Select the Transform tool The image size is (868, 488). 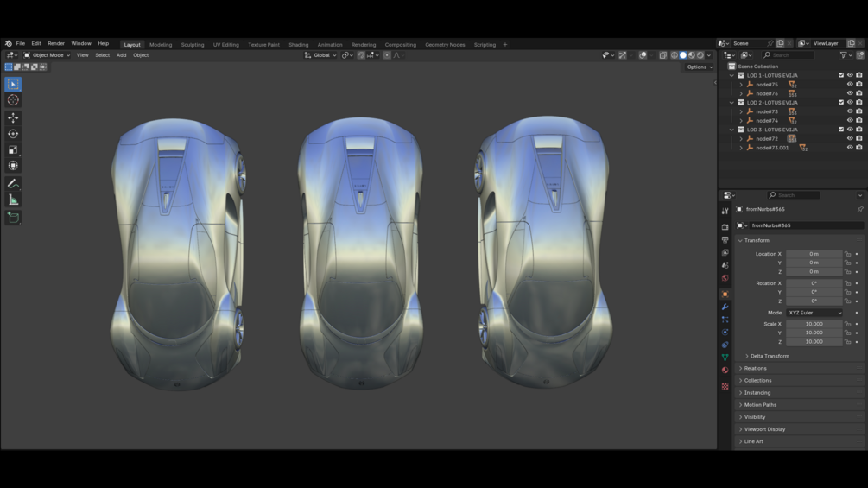click(13, 166)
